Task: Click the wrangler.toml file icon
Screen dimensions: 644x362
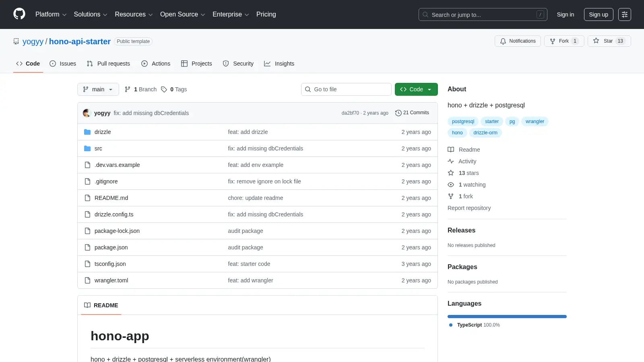Action: click(87, 280)
